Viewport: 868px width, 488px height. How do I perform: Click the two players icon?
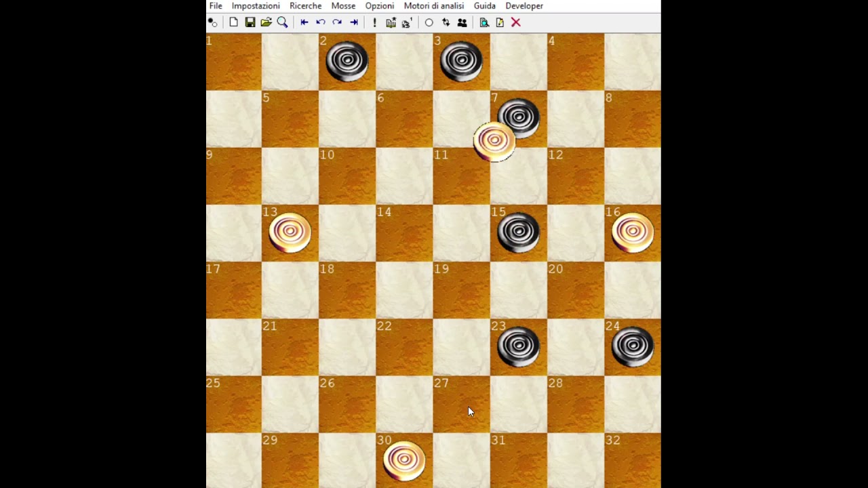click(x=462, y=22)
